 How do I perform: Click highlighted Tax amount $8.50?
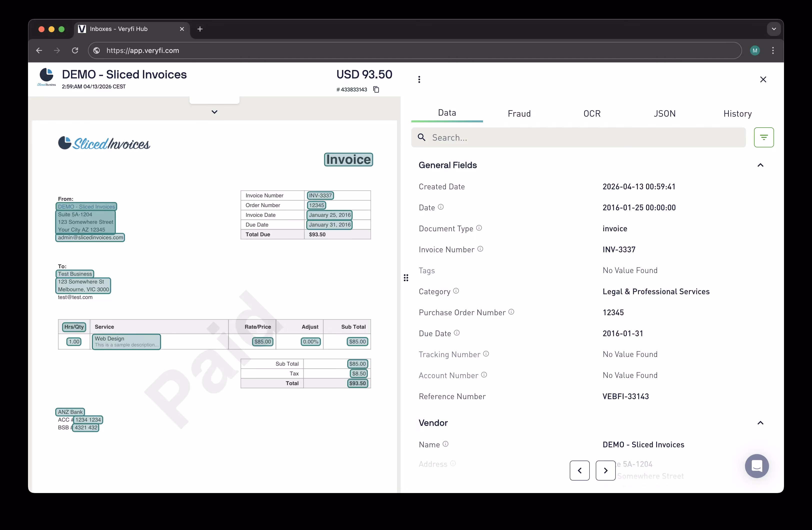coord(359,373)
